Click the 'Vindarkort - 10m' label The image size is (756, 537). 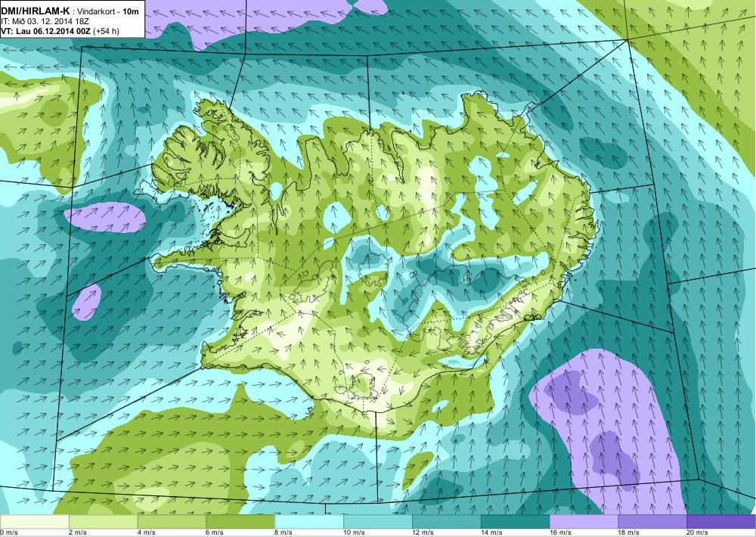coord(107,11)
